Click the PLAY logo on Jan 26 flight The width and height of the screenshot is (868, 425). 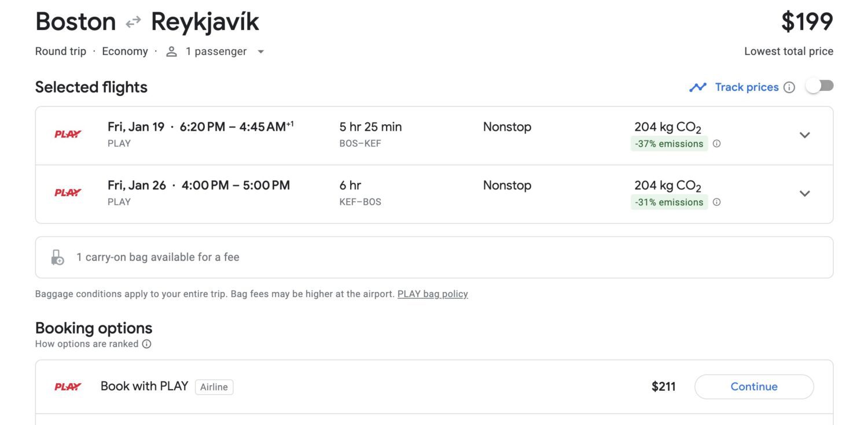(68, 193)
